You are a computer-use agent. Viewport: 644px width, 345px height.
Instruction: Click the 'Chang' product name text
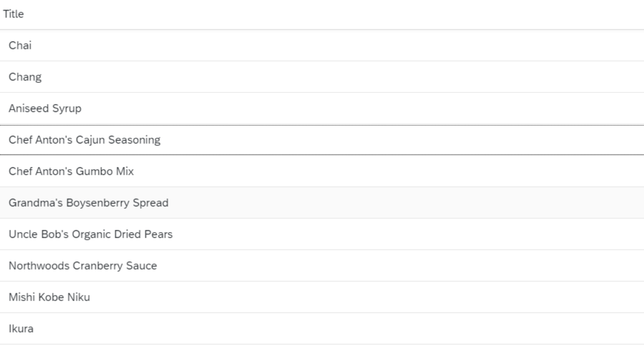[25, 77]
